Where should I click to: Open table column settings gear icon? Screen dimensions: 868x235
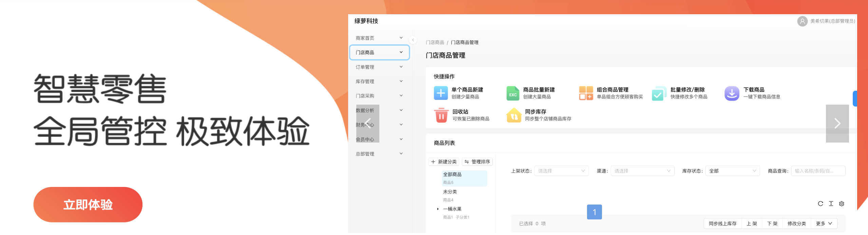(x=841, y=204)
